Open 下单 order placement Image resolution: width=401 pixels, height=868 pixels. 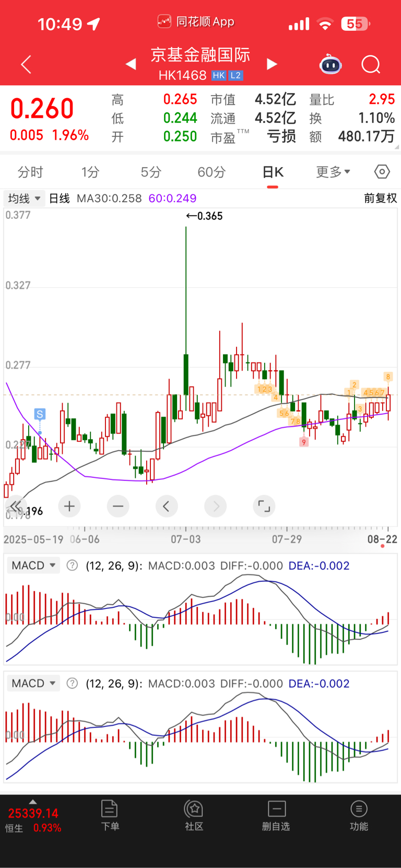(x=110, y=815)
